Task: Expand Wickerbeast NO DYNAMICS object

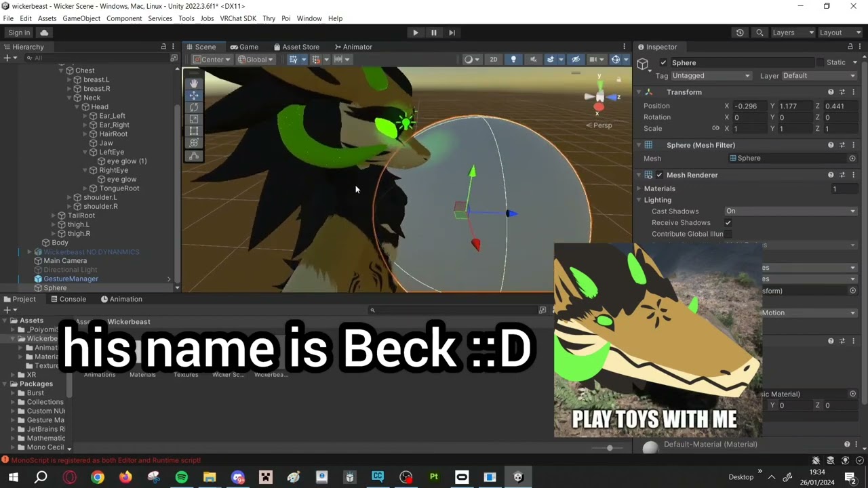Action: 29,252
